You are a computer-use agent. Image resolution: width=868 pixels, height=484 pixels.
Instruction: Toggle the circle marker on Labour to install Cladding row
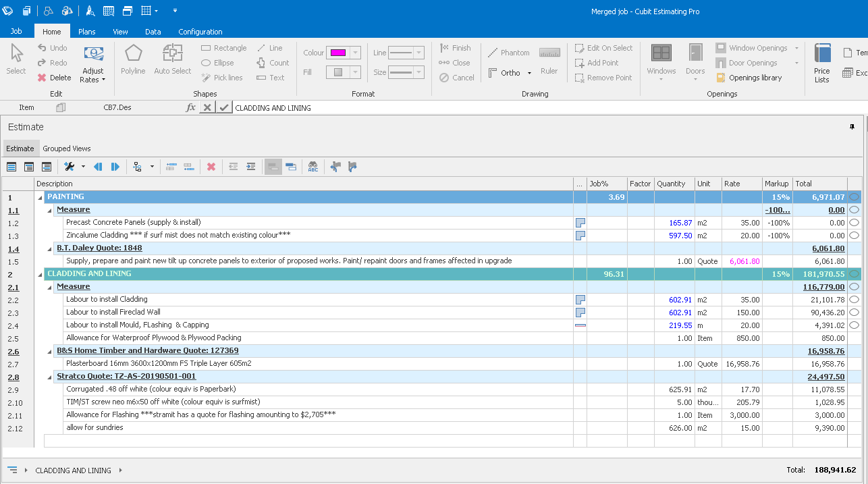click(854, 300)
